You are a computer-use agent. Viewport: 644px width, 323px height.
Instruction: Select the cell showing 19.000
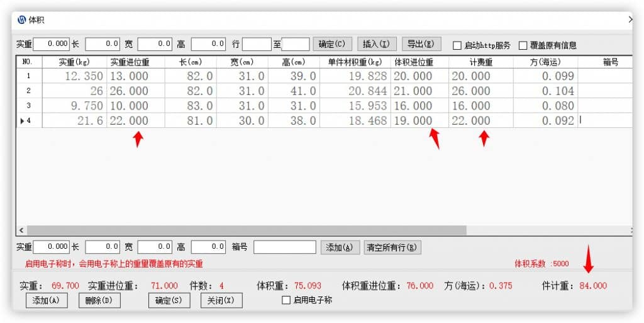pos(419,120)
